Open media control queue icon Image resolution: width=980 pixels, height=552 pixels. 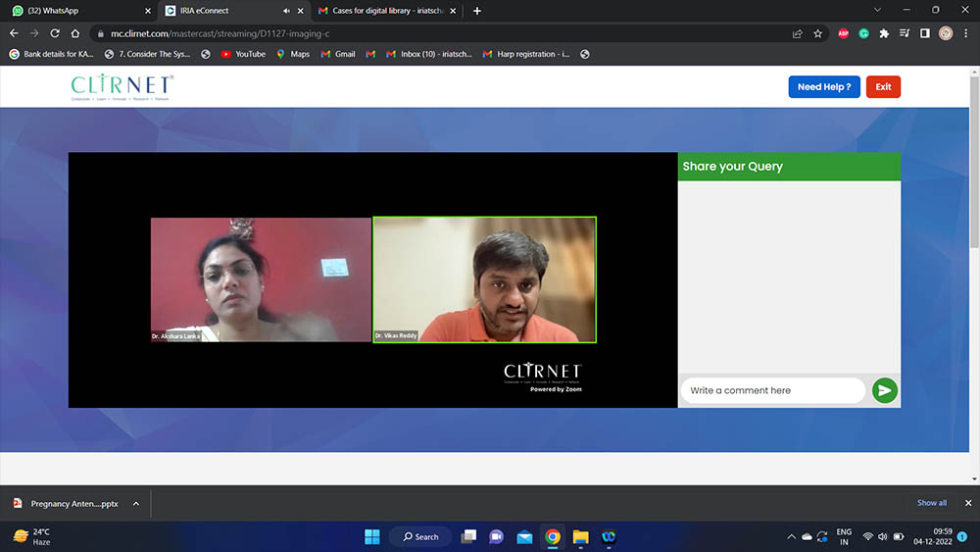pos(905,33)
